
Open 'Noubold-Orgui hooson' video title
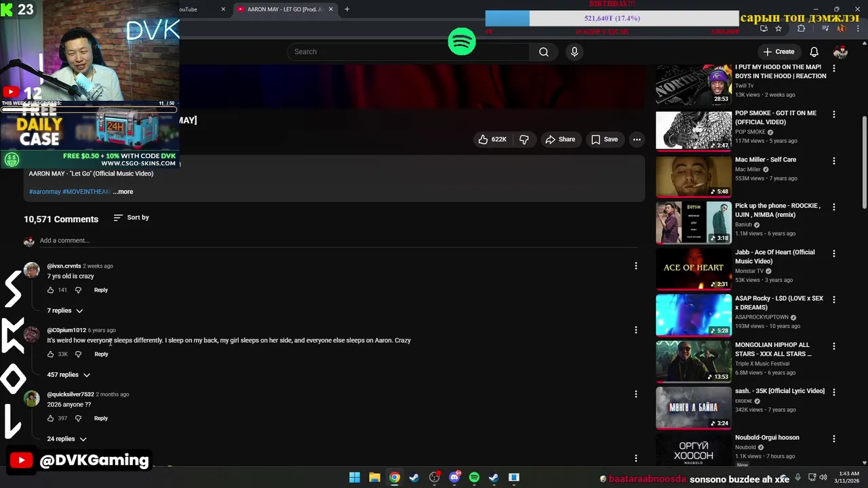pyautogui.click(x=767, y=438)
